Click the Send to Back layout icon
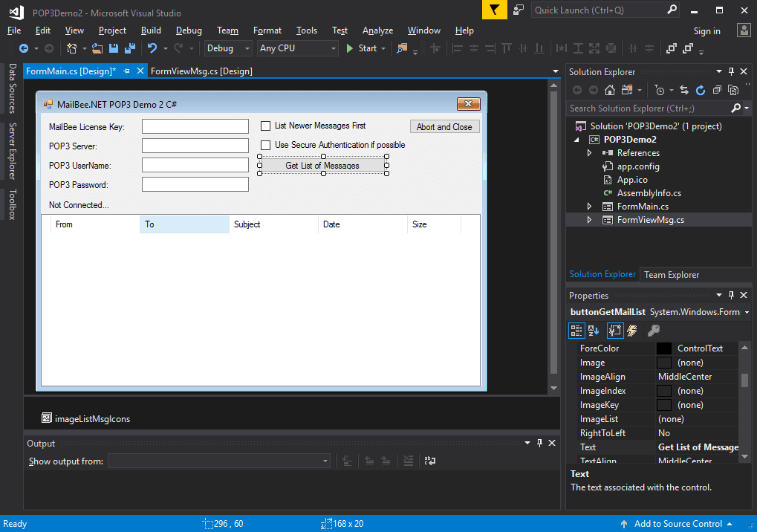This screenshot has height=532, width=757. (688, 48)
